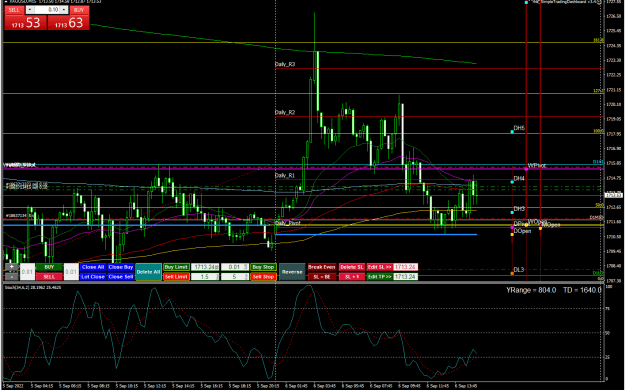Viewport: 625px width, 390px height.
Task: Click the red SELL dashboard button
Action: click(x=49, y=277)
